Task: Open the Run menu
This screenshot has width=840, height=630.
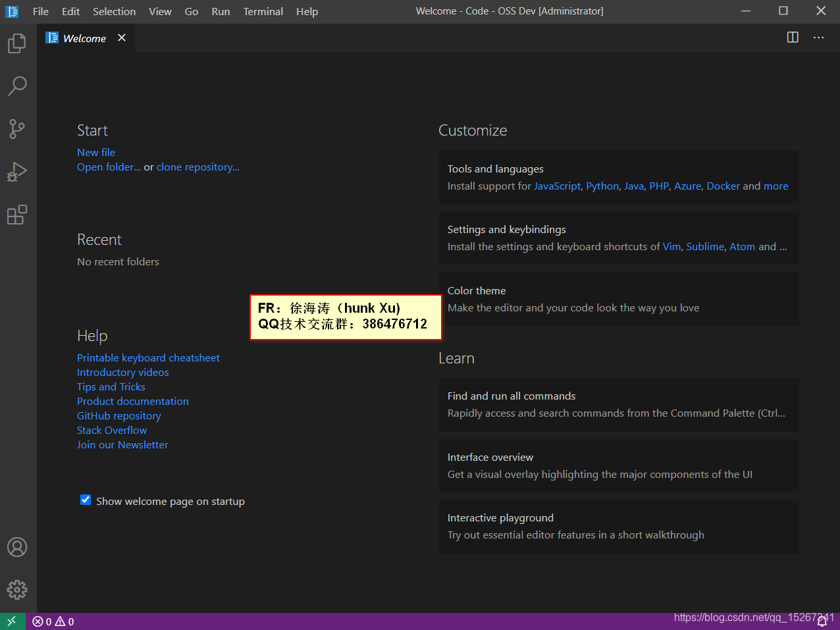Action: 221,11
